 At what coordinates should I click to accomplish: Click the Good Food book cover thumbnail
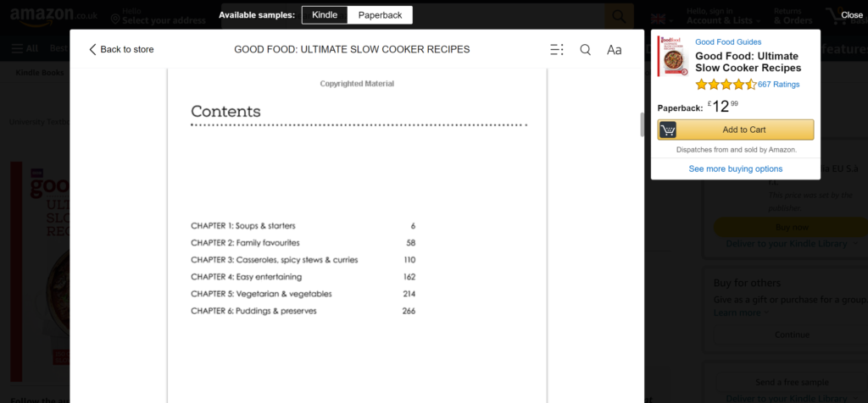pos(673,56)
